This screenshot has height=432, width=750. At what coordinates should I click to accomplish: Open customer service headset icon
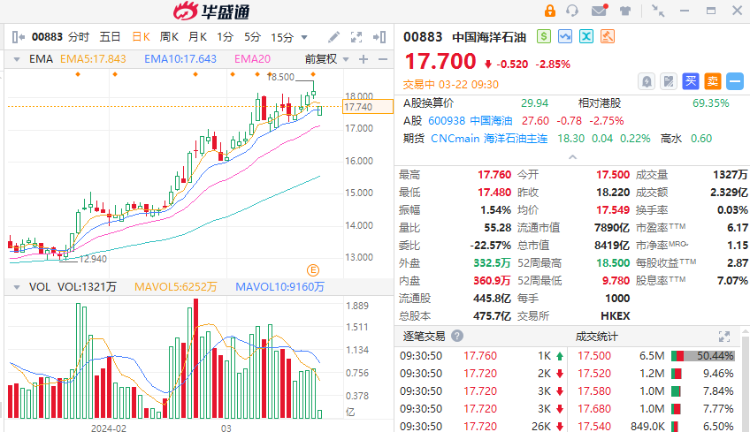(572, 11)
